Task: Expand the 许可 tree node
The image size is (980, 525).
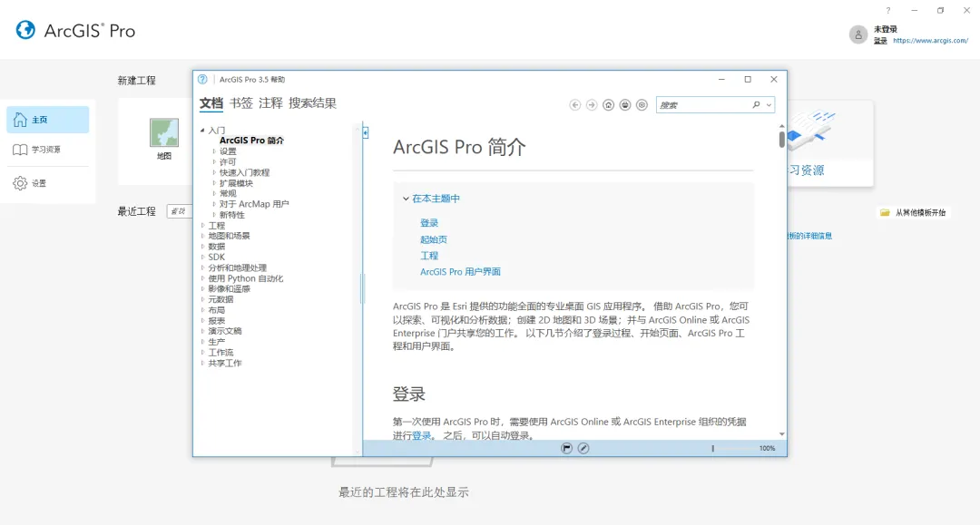Action: (x=214, y=161)
